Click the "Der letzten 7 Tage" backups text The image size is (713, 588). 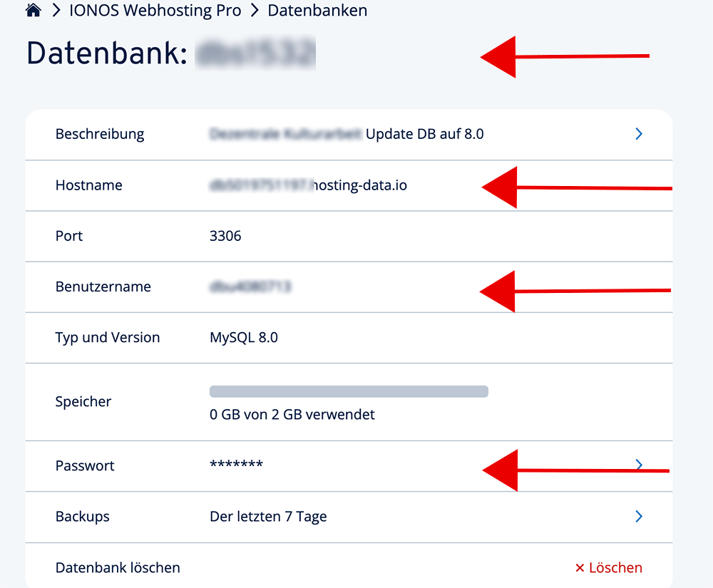268,517
